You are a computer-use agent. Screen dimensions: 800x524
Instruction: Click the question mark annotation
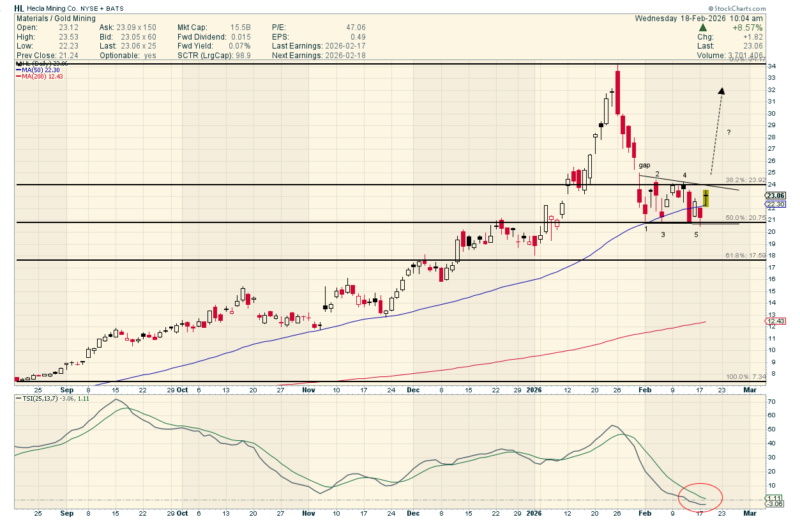[x=728, y=133]
